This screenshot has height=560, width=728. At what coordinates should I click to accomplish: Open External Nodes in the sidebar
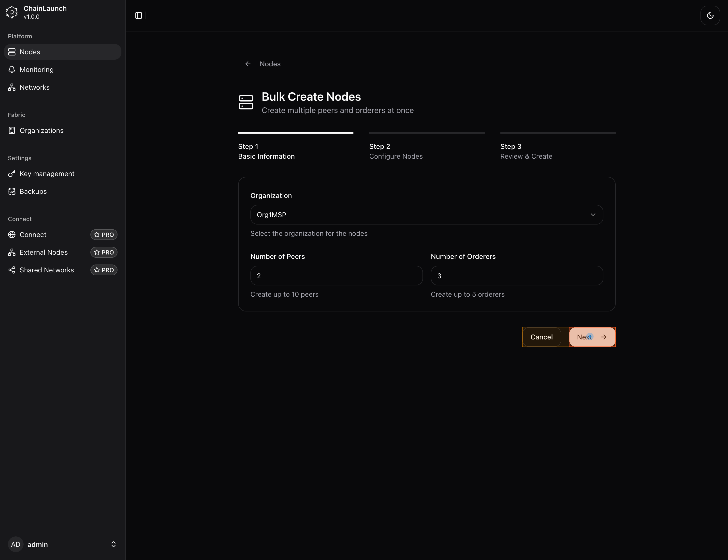click(43, 252)
